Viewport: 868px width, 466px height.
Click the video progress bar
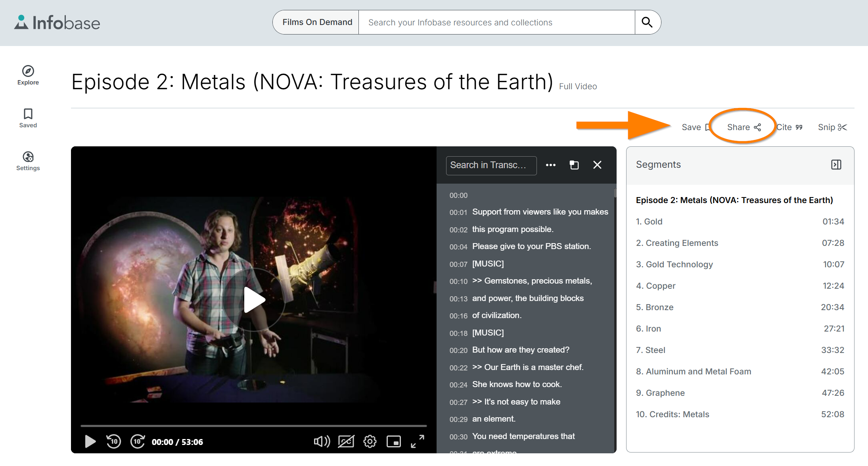click(254, 426)
